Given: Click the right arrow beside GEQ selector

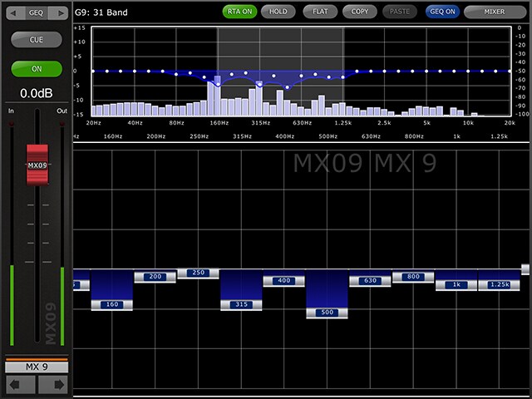Looking at the screenshot, I should coord(61,13).
